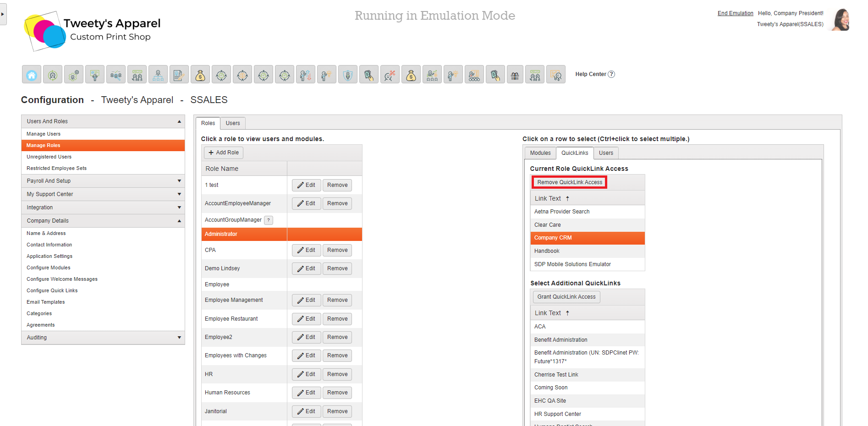
Task: Open the orange dollar-circle people toolbar icon
Action: coord(242,74)
